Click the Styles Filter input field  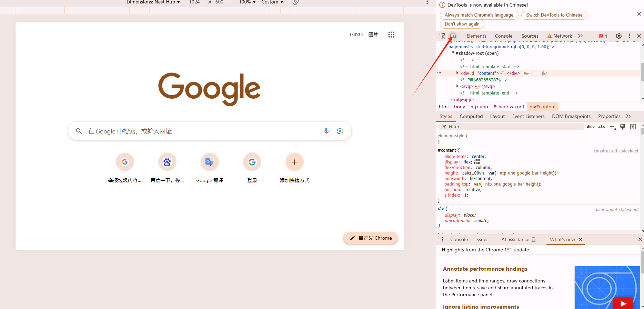(511, 127)
